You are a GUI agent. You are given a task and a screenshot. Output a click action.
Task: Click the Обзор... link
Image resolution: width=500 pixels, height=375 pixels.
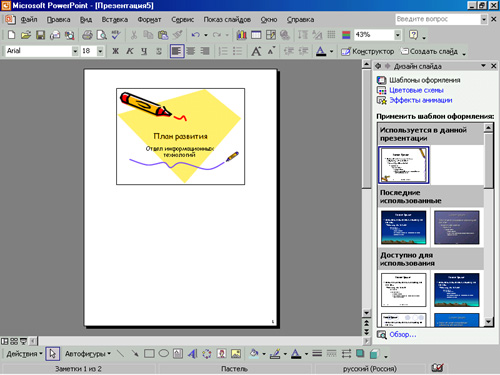(x=403, y=334)
